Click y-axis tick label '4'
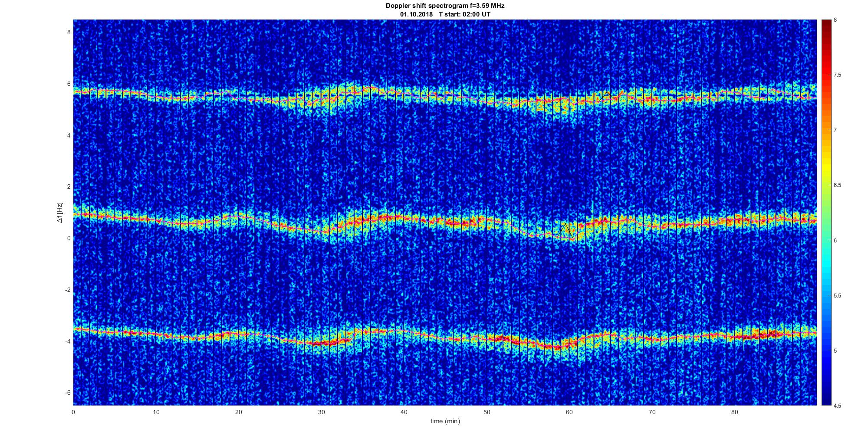868x435 pixels. [69, 135]
